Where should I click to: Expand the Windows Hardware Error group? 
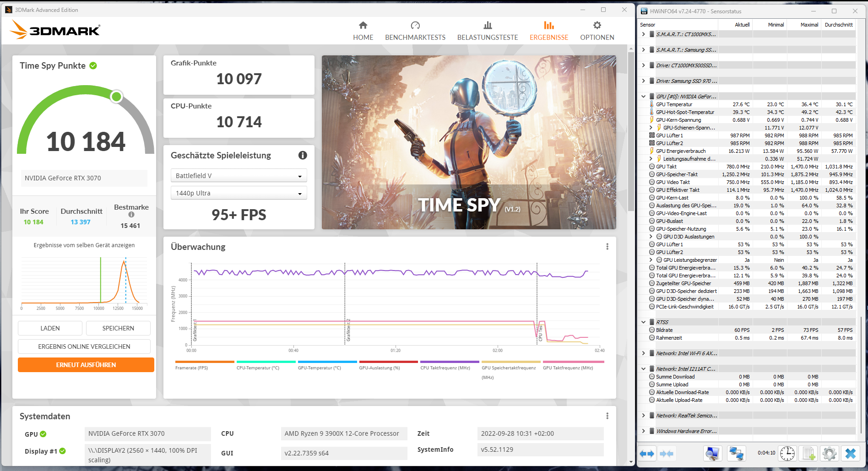[643, 431]
